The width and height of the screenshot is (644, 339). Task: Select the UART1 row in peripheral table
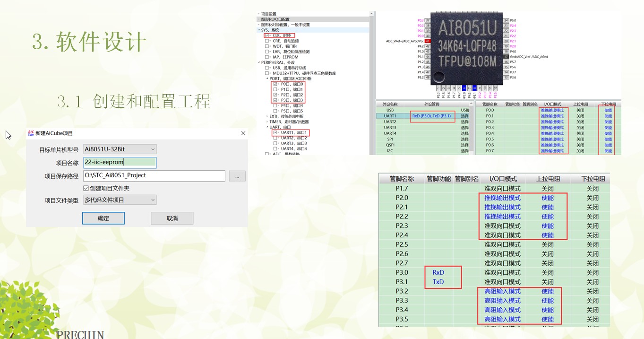(x=390, y=116)
